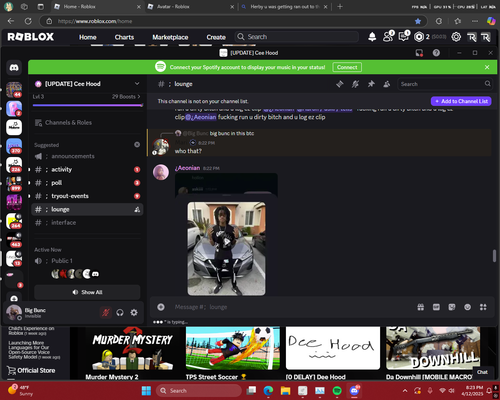Open Discord direct messages home icon

click(14, 68)
